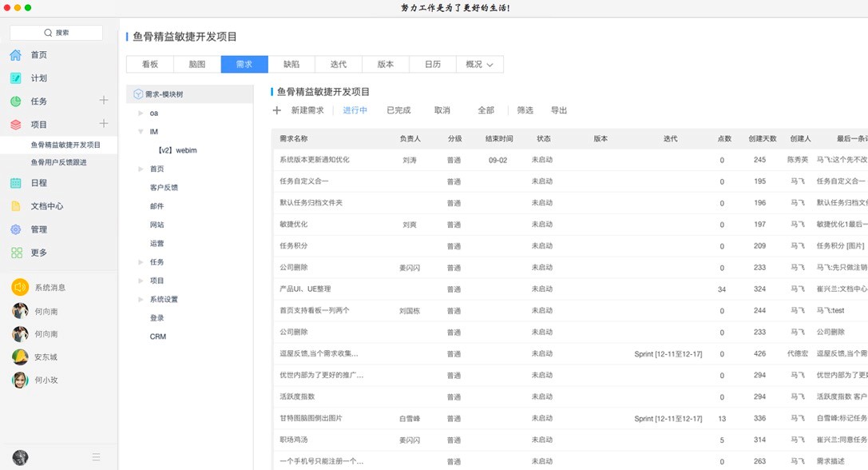The image size is (868, 470).
Task: Add a project with 项目 plus icon
Action: tap(103, 124)
